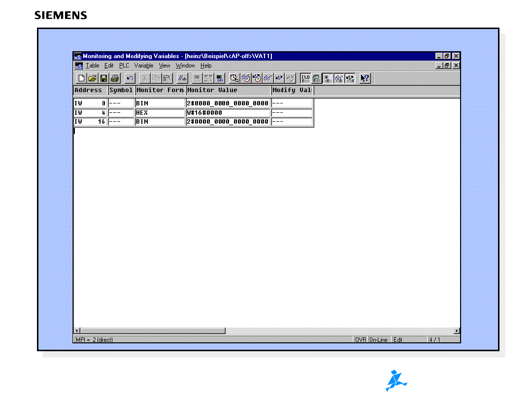Image resolution: width=532 pixels, height=399 pixels.
Task: Toggle OVR overwrite mode in status bar
Action: (x=361, y=340)
